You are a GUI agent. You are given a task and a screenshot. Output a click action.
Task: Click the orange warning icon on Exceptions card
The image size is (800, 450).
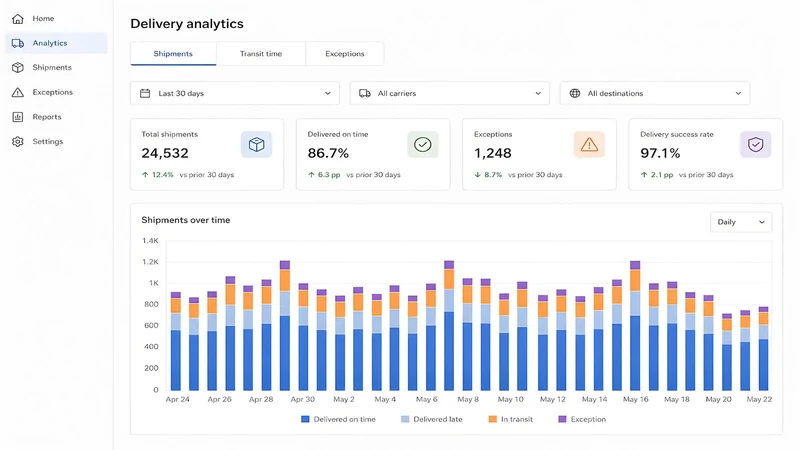point(589,145)
